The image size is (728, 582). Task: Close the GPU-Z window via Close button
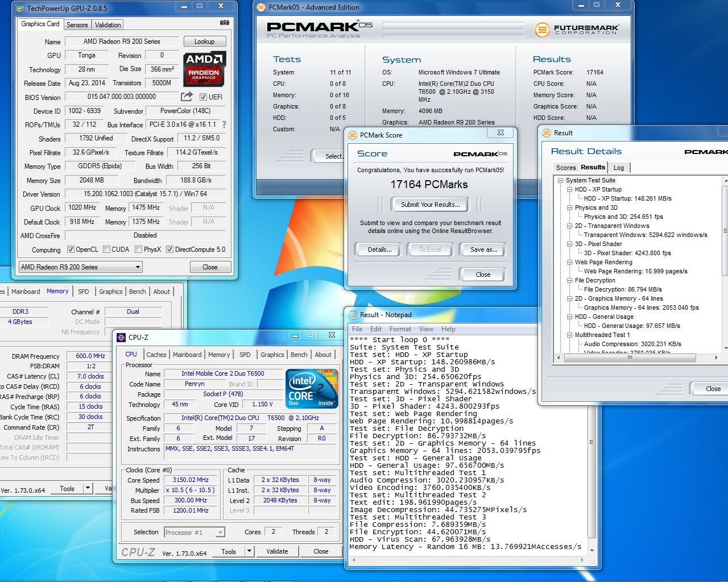click(210, 267)
